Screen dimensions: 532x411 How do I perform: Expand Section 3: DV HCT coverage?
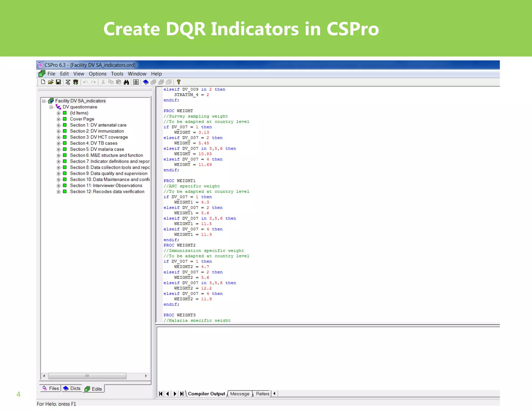click(x=58, y=137)
